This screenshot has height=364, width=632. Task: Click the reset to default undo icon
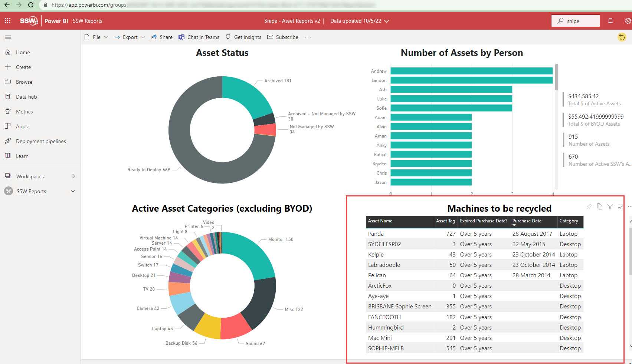[622, 37]
